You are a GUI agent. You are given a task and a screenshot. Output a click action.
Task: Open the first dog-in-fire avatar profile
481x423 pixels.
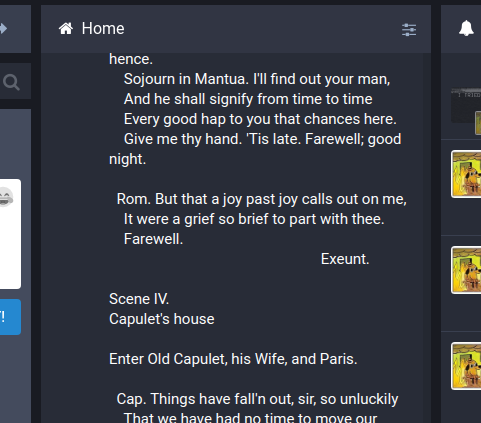click(x=466, y=174)
